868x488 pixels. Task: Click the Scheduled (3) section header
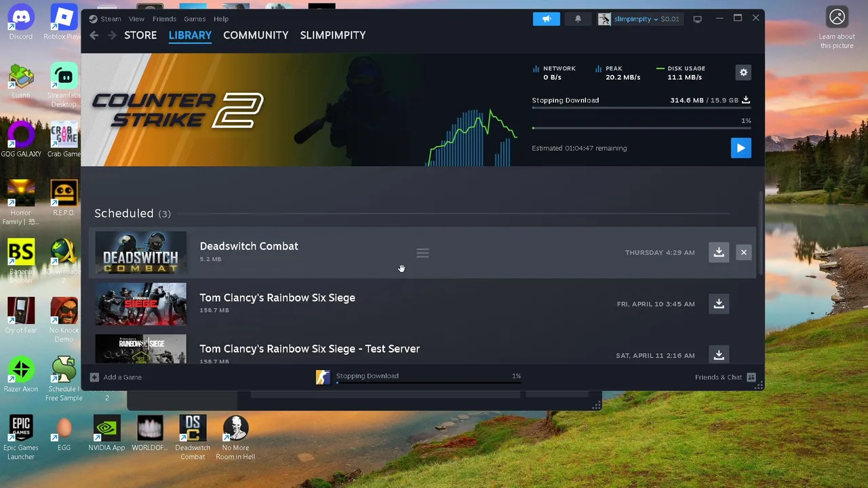(x=132, y=213)
